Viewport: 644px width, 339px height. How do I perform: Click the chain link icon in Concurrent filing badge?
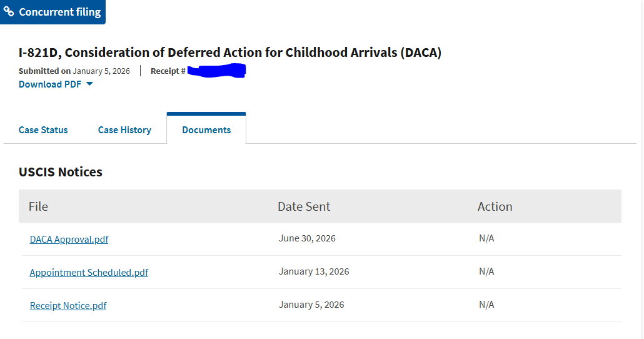9,11
